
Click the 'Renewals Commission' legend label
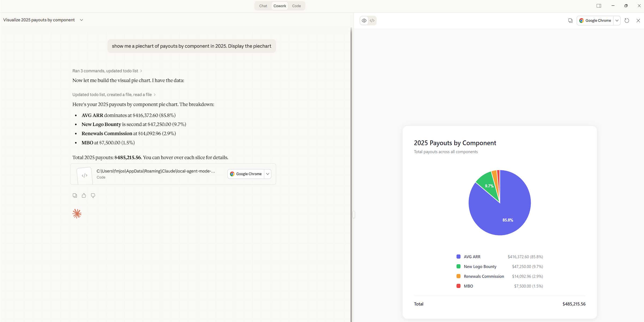(x=484, y=276)
